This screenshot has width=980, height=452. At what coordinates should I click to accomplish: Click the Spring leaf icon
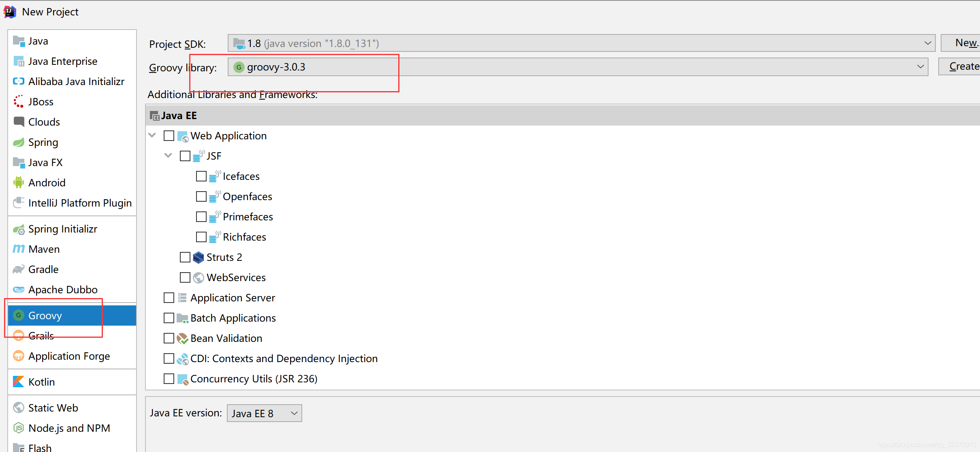[x=19, y=142]
